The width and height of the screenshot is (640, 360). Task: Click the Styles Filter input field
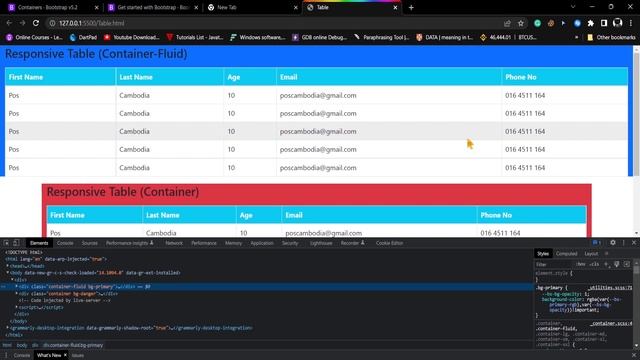(x=554, y=264)
